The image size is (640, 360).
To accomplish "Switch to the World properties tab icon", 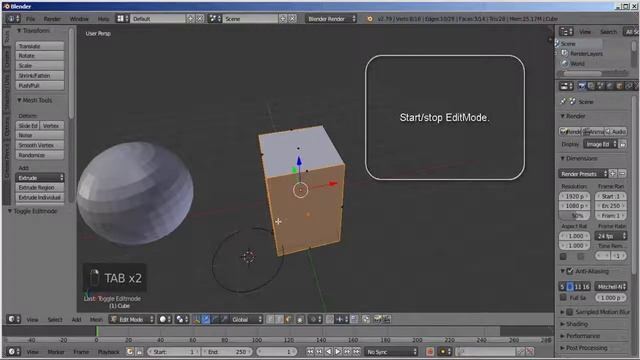I will [x=610, y=86].
